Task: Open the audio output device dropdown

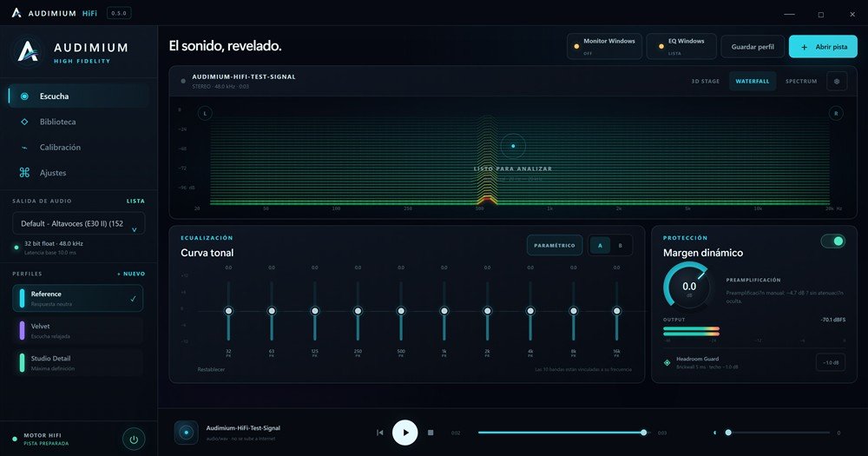Action: pyautogui.click(x=79, y=224)
